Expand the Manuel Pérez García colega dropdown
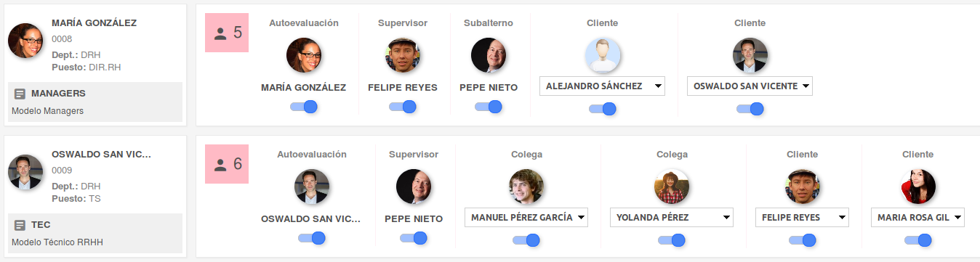The image size is (980, 262). coord(526,217)
